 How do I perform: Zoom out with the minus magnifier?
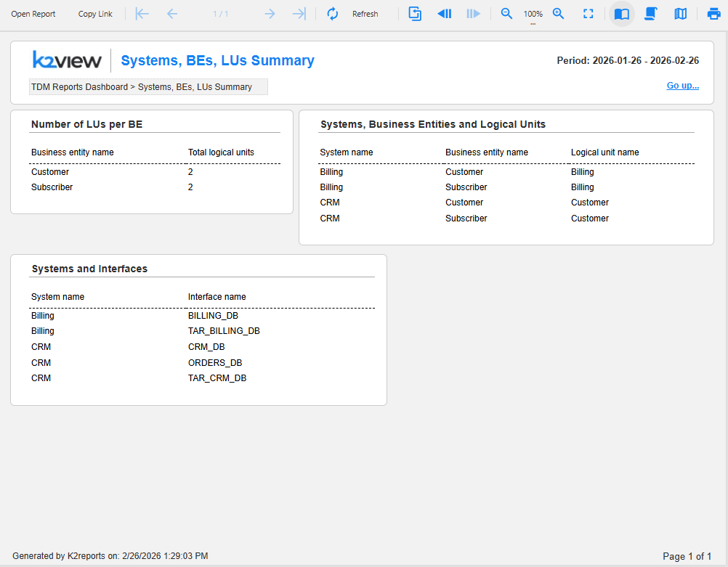(507, 14)
